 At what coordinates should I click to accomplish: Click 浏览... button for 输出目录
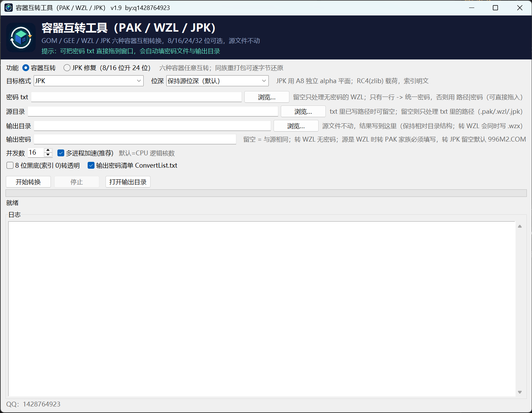coord(296,126)
